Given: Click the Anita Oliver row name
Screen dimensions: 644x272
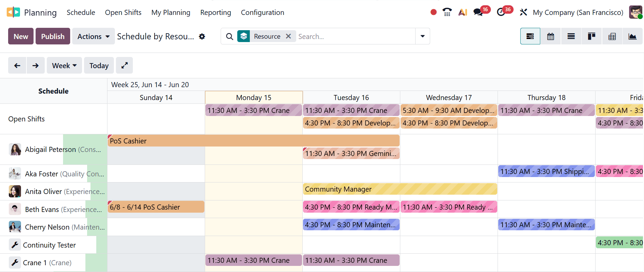Looking at the screenshot, I should pyautogui.click(x=43, y=191).
